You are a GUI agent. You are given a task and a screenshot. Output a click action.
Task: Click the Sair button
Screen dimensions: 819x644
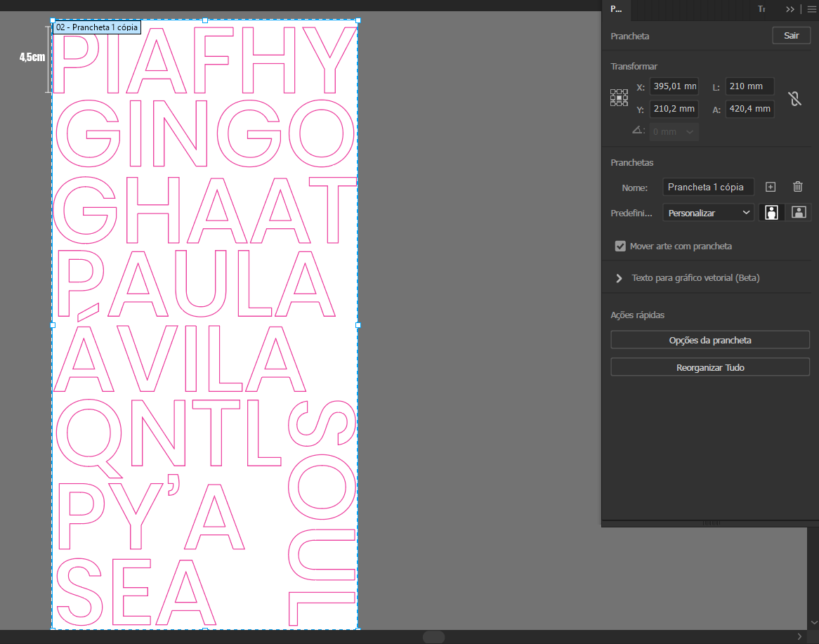click(x=792, y=36)
